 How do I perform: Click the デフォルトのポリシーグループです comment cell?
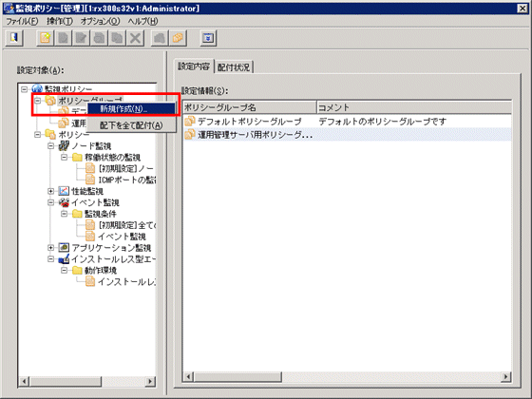pos(382,122)
